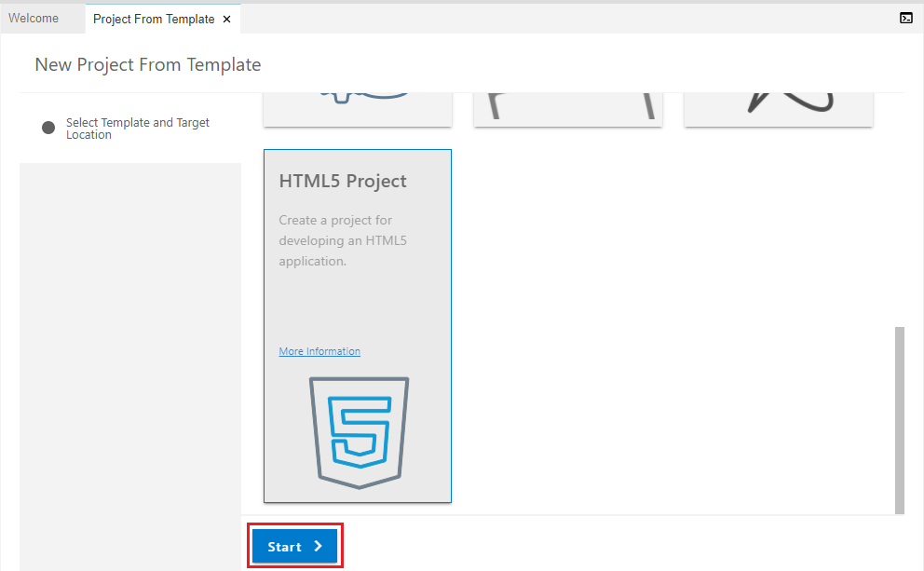Click the HTML5 Project tile title
Screen dimensions: 924x571
[343, 181]
